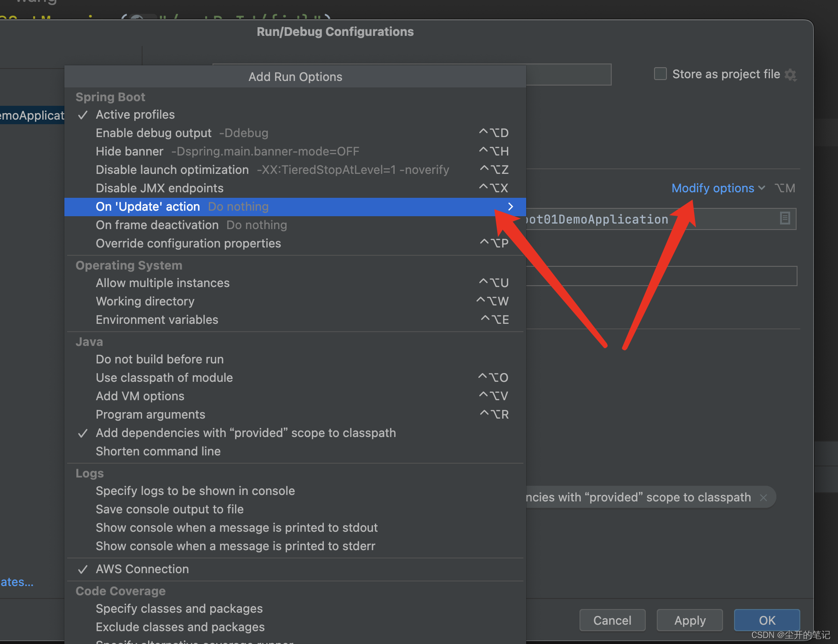Click the Apply button
The image size is (838, 644).
click(x=689, y=620)
